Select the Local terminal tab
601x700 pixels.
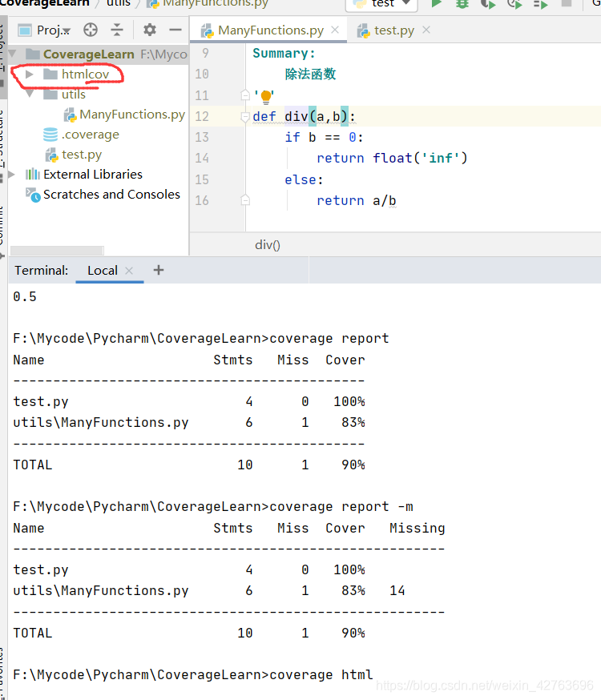click(102, 271)
